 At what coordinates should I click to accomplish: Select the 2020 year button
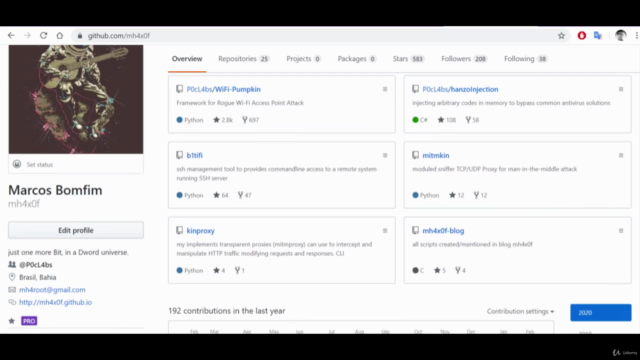[600, 313]
